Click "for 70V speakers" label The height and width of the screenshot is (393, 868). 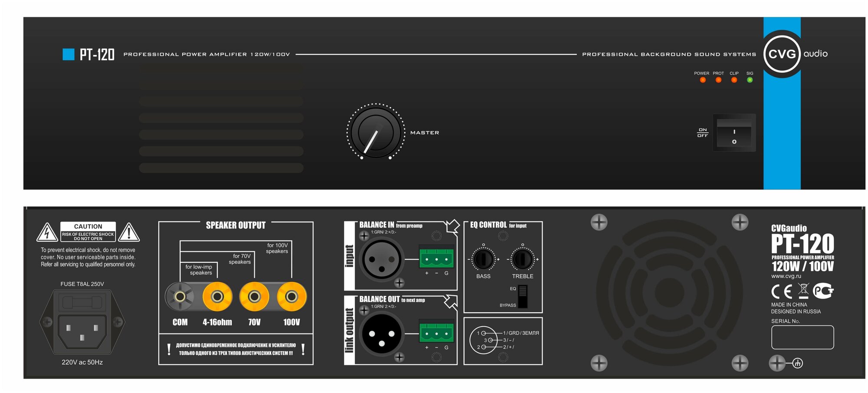tap(240, 259)
